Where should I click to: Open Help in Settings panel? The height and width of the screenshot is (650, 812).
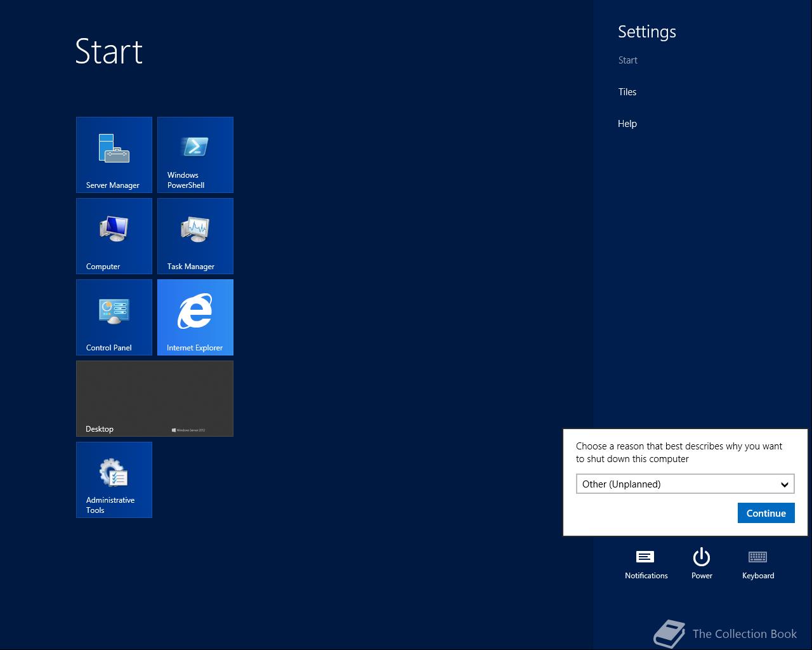627,124
